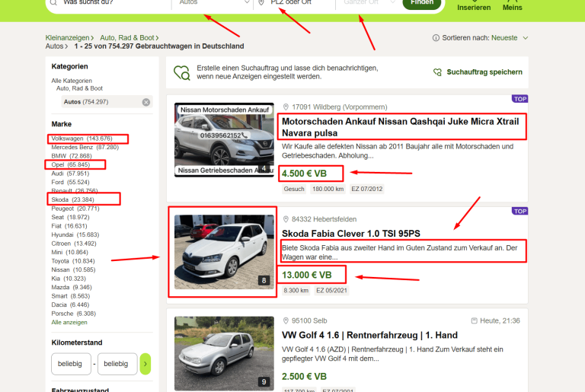Click minimum Kilometerstand beliebig field
This screenshot has height=392, width=585.
[71, 364]
